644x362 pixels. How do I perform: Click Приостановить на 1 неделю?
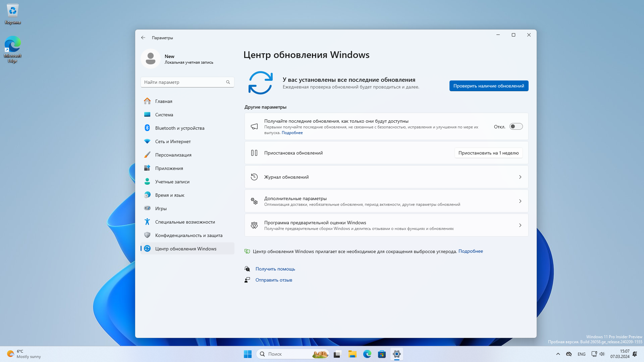(x=488, y=153)
